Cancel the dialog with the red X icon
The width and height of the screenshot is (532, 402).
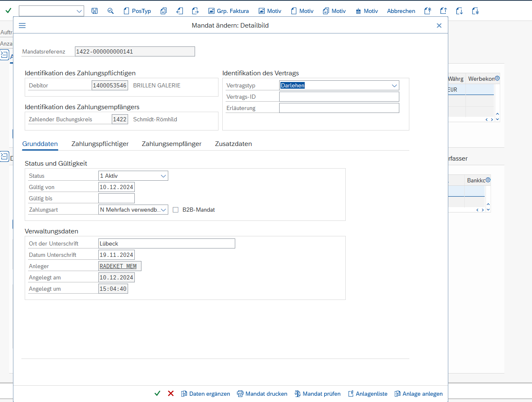point(171,394)
